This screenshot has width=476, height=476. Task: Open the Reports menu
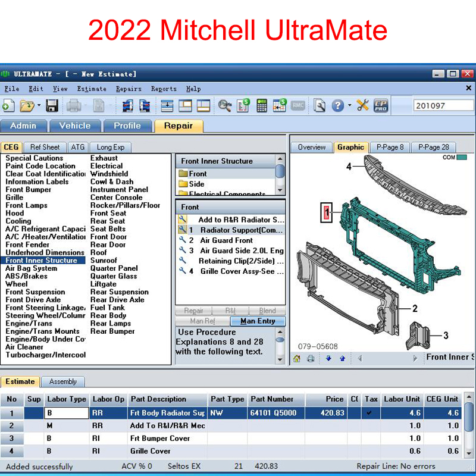coord(164,89)
